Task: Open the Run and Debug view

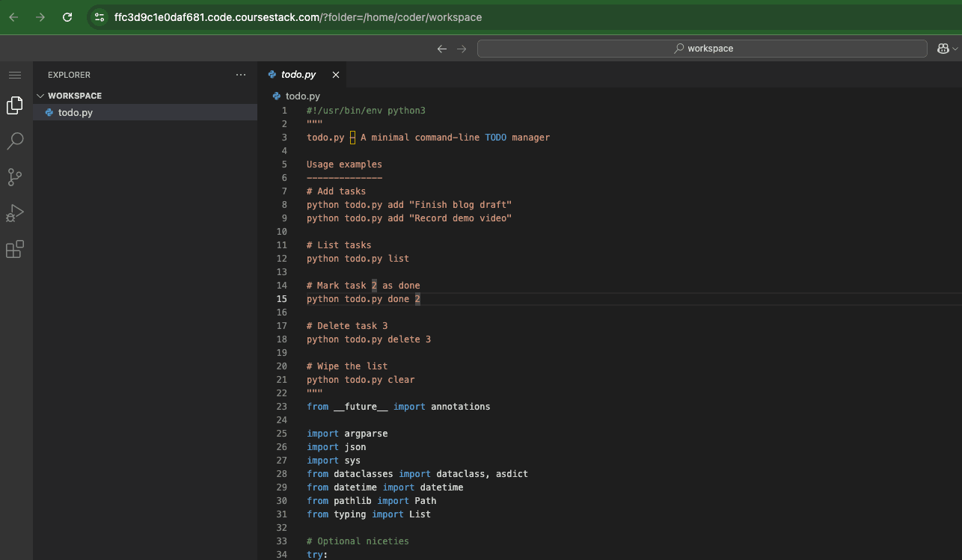Action: tap(14, 213)
